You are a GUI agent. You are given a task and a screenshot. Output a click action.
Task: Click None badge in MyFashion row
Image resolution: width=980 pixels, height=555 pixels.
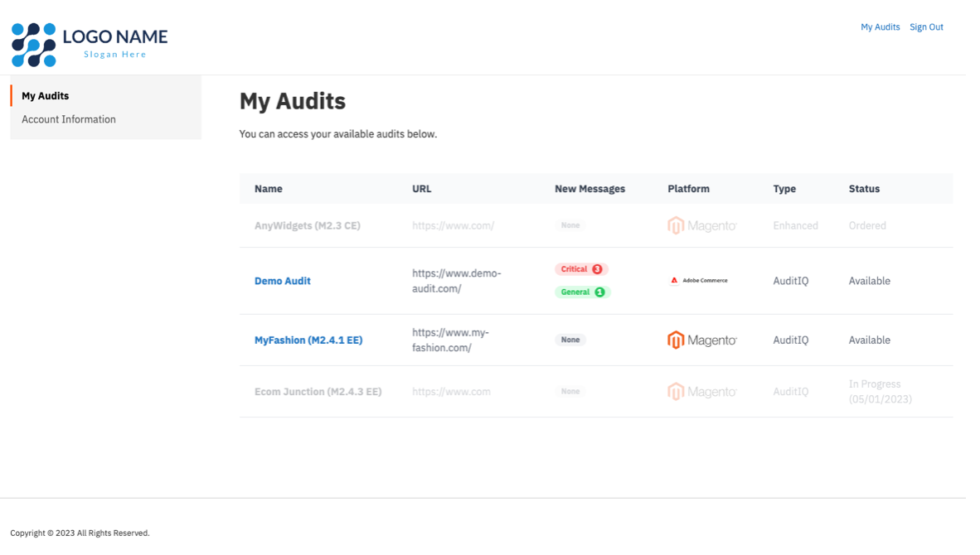click(x=570, y=340)
